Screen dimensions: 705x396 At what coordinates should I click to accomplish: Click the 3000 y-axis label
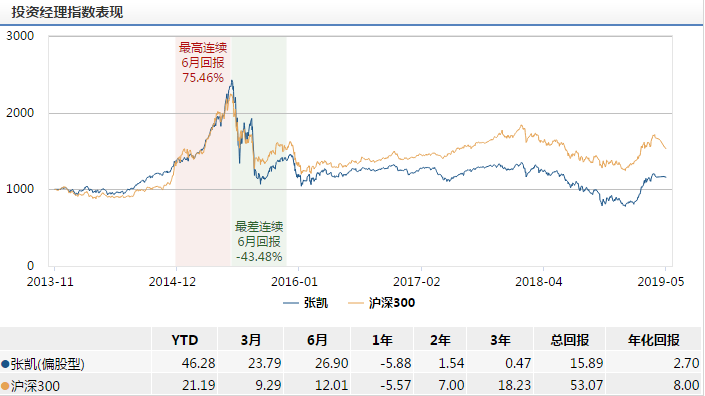[20, 36]
